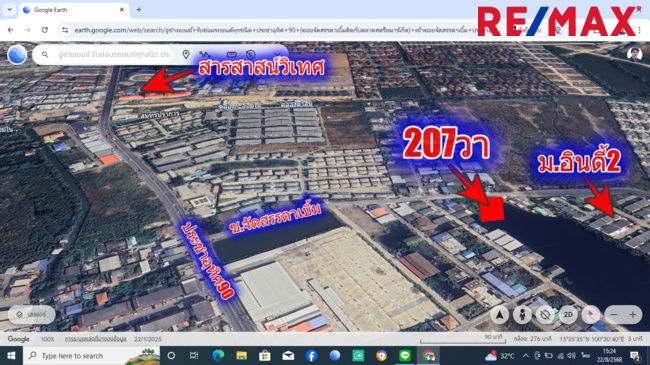Open Task View on taskbar
The width and height of the screenshot is (650, 365).
[x=194, y=356]
